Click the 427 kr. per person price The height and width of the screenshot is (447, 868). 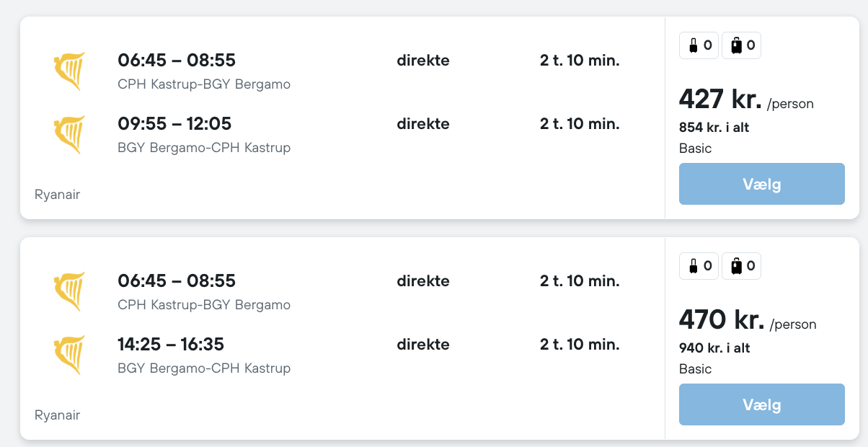[x=720, y=99]
